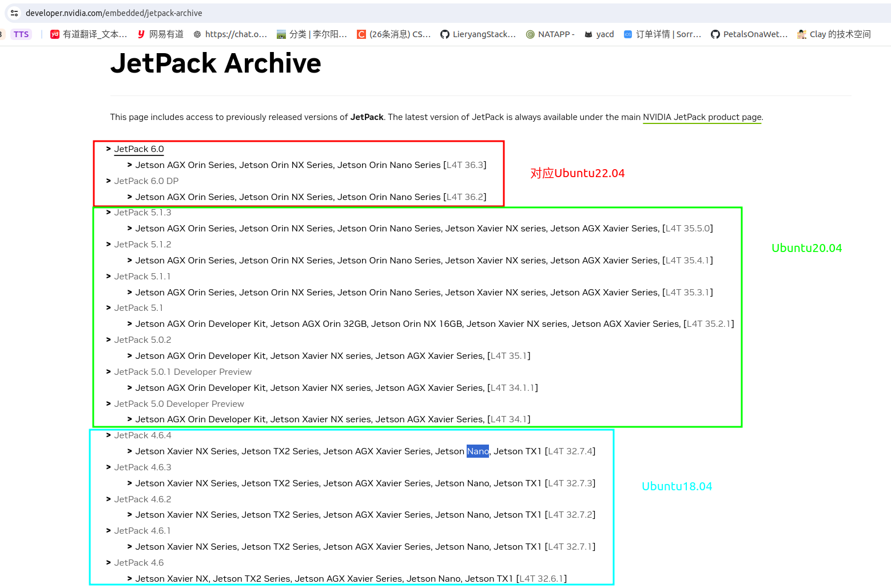Click the L4T 35.3.1 release link
This screenshot has width=891, height=588.
(x=687, y=293)
